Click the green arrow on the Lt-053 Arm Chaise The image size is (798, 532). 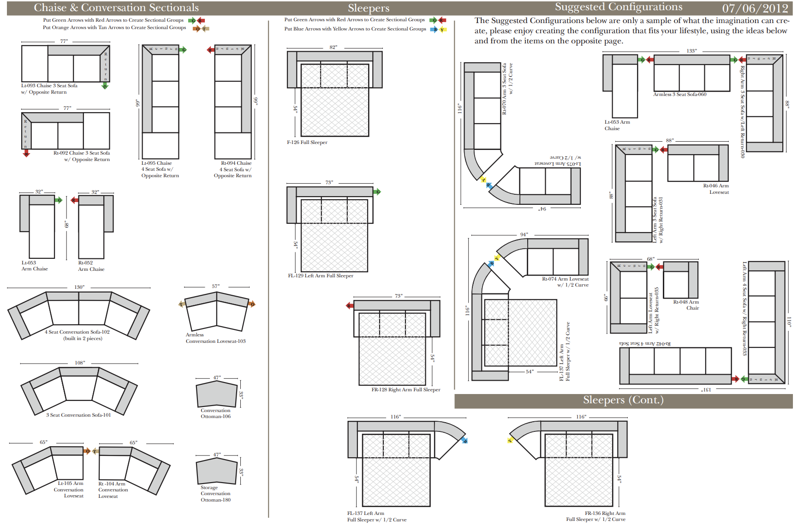(59, 200)
